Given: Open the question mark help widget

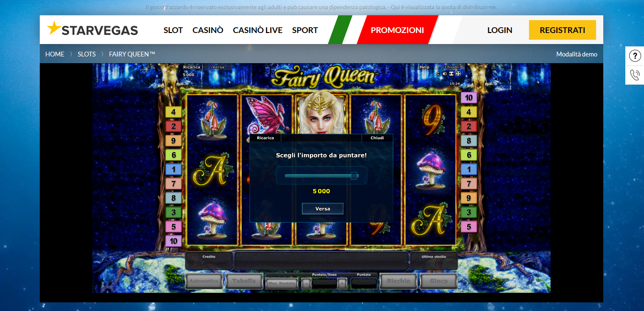Looking at the screenshot, I should tap(635, 56).
